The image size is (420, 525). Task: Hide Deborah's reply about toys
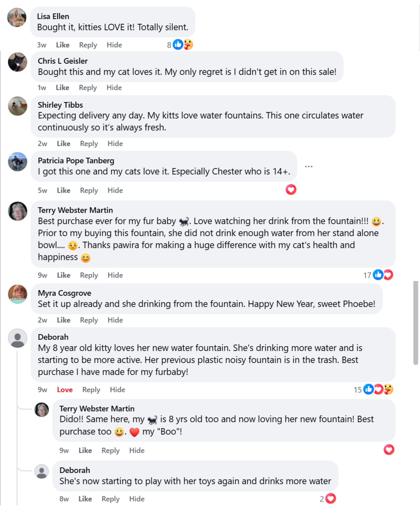[x=137, y=499]
